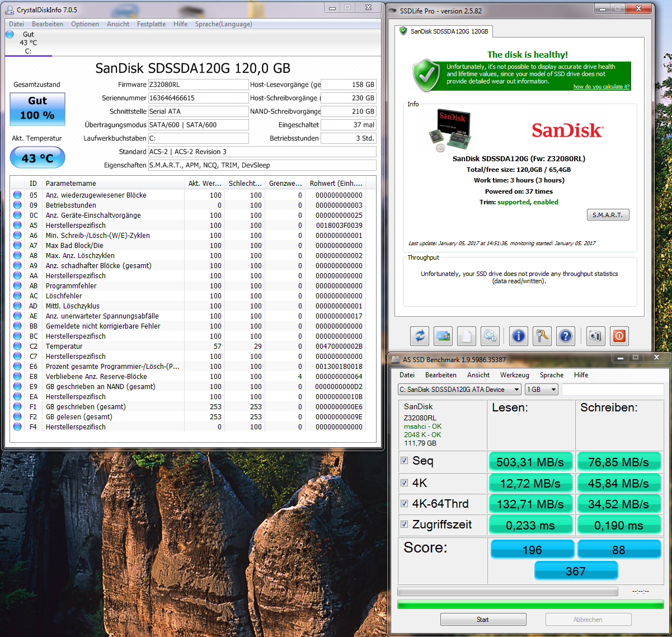
Task: Open the Ansicht menu in AS SSD Benchmark
Action: pyautogui.click(x=478, y=375)
